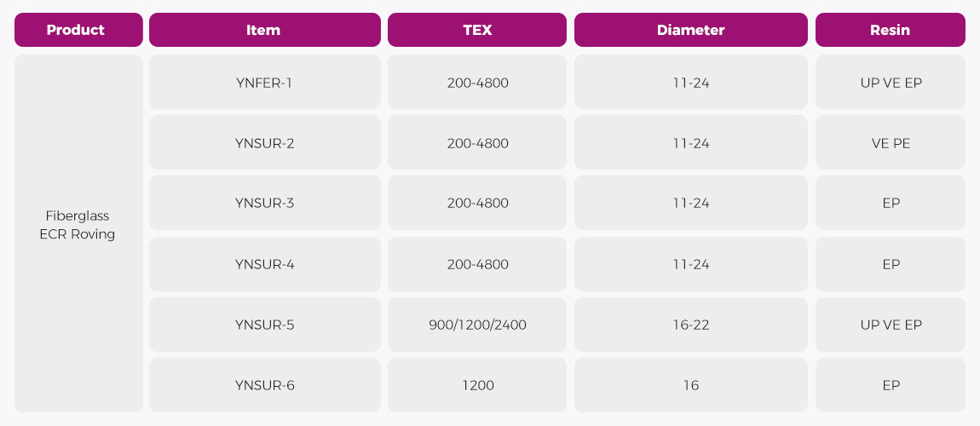The height and width of the screenshot is (426, 980).
Task: Click the YNSUR-6 item cell
Action: pos(264,385)
